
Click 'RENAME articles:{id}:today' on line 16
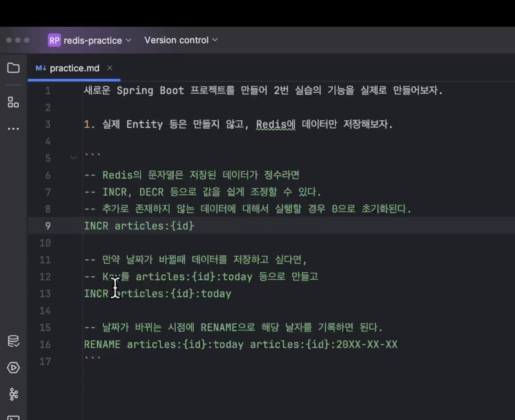pos(164,345)
